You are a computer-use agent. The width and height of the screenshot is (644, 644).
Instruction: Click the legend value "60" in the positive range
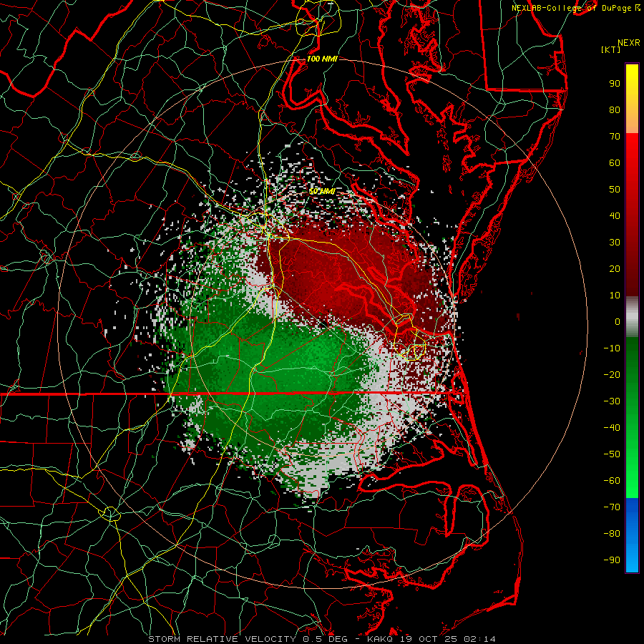tap(615, 162)
